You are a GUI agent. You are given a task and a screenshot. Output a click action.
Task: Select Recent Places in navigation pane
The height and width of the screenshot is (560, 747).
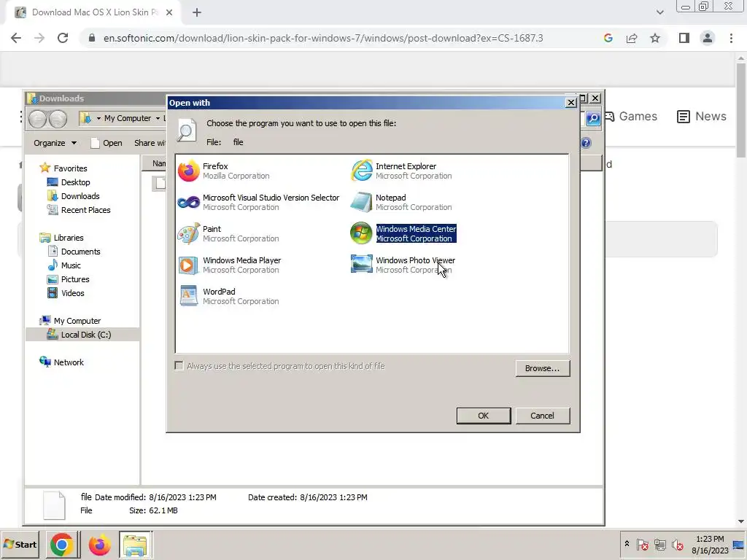point(85,210)
